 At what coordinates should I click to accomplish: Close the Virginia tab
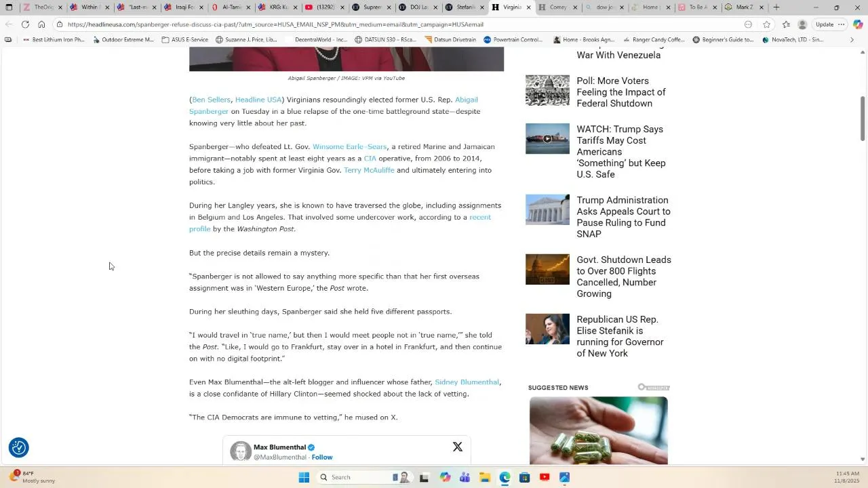pos(529,7)
